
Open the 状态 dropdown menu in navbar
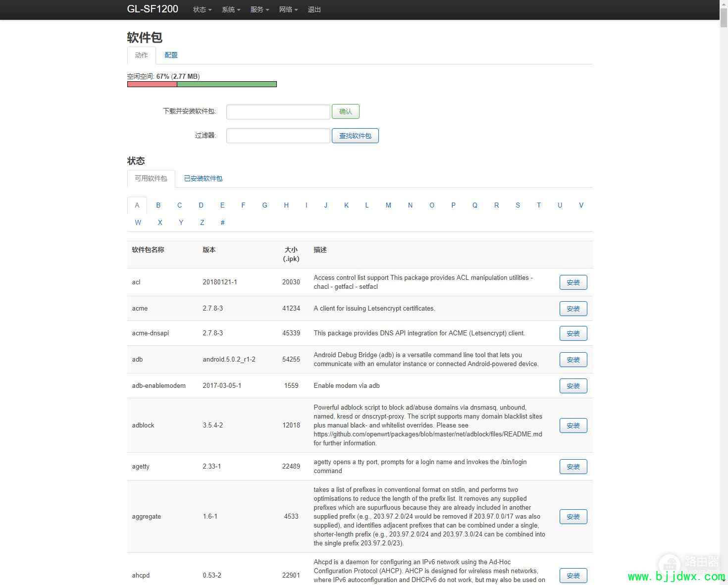click(202, 9)
